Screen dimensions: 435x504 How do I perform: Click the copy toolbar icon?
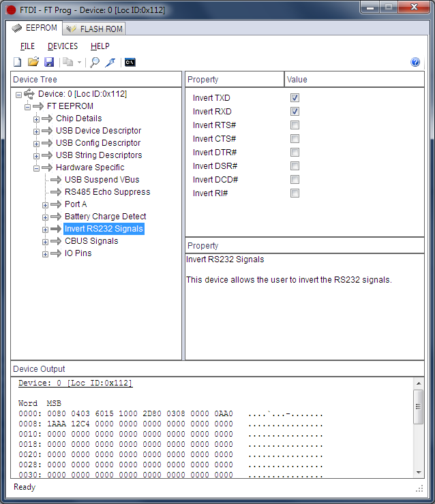click(x=67, y=62)
